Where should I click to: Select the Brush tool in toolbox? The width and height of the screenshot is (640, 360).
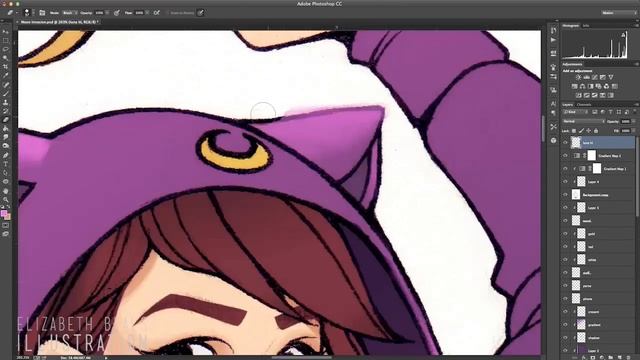[x=6, y=93]
